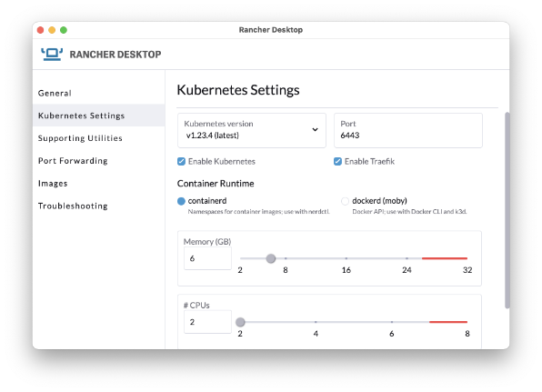
Task: Open the General section in sidebar
Action: pyautogui.click(x=98, y=93)
